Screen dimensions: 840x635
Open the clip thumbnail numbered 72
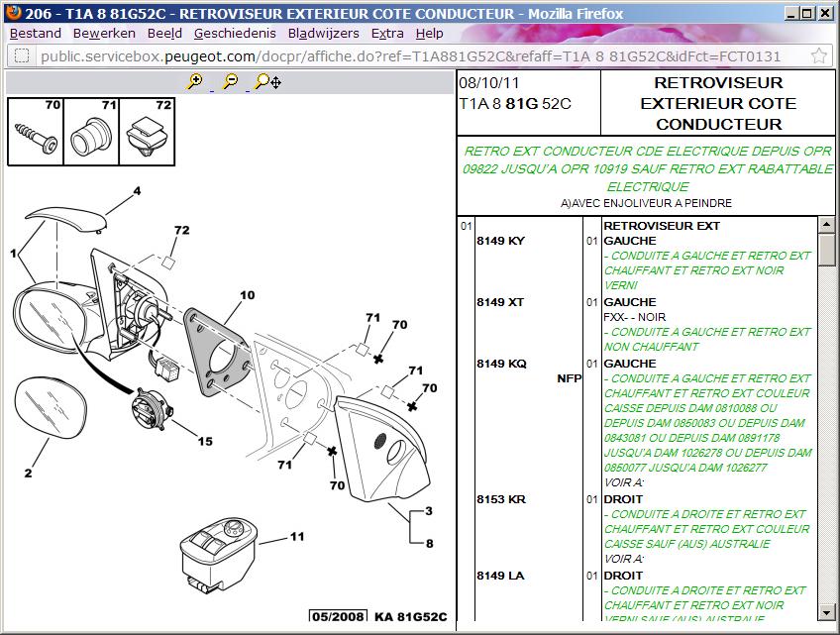(147, 132)
